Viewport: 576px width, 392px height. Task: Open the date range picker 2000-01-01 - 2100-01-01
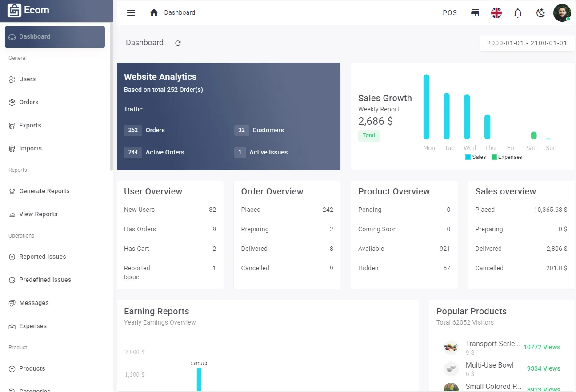point(527,44)
